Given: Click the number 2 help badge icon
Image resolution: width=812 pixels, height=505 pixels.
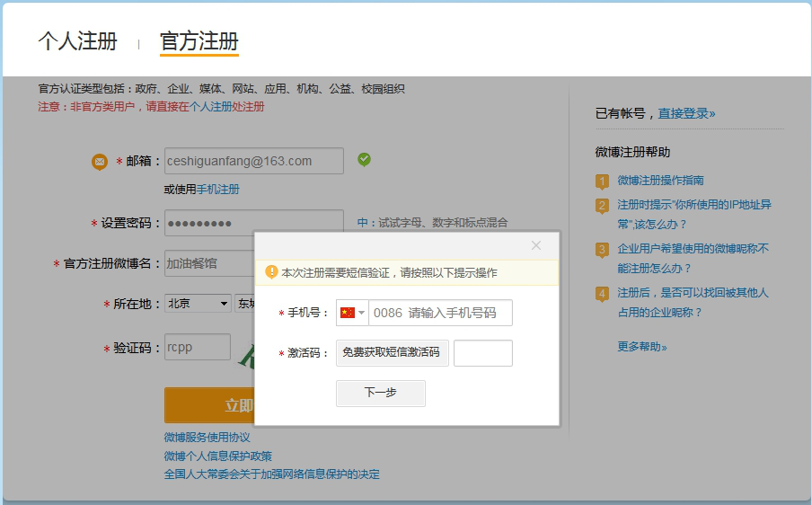Looking at the screenshot, I should tap(602, 206).
